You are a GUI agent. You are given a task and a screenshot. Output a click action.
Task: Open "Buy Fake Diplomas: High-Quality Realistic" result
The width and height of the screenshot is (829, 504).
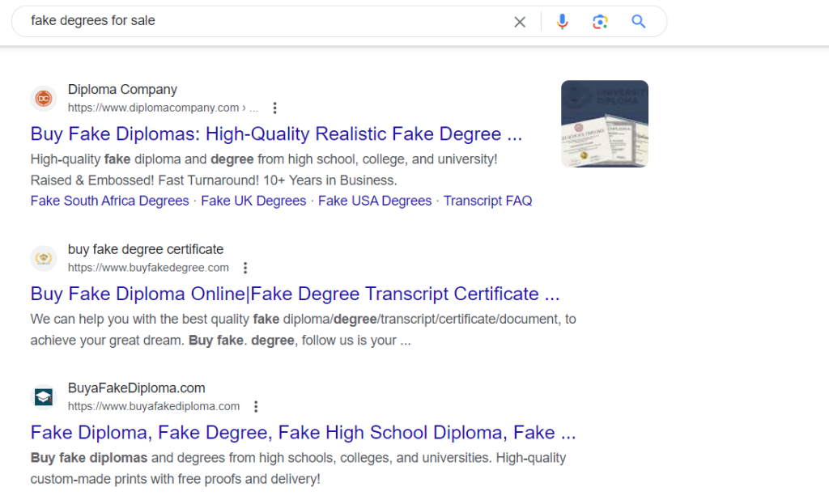276,133
